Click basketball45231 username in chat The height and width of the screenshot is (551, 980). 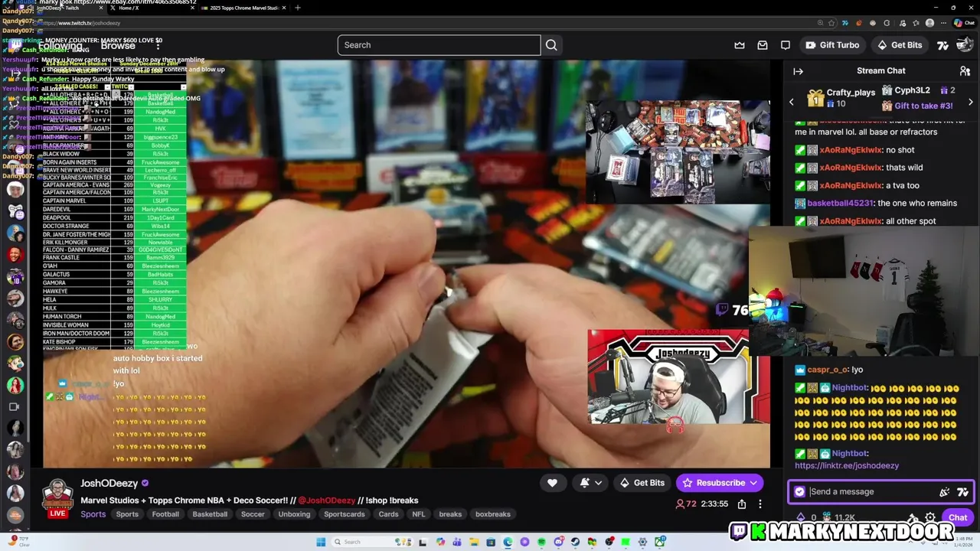pos(840,204)
